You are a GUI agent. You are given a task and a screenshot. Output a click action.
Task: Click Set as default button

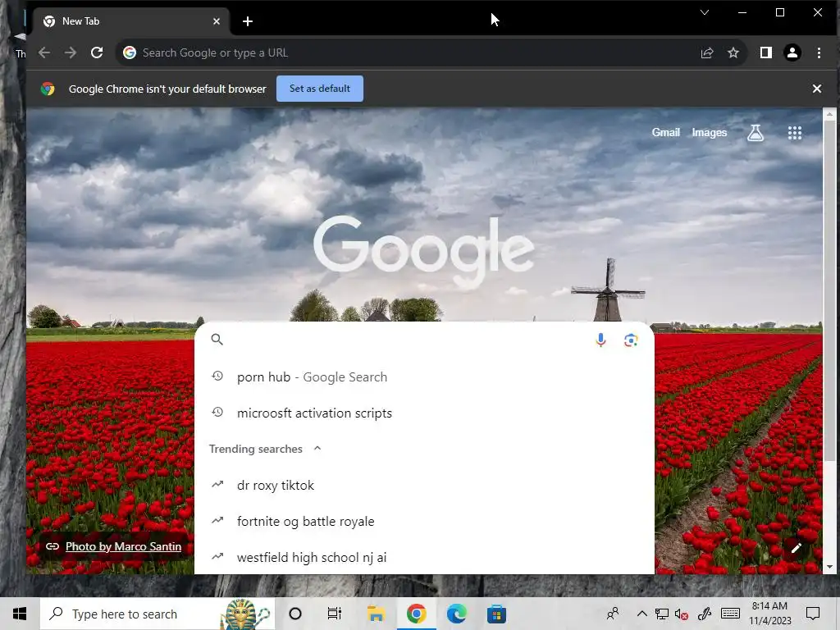(320, 89)
